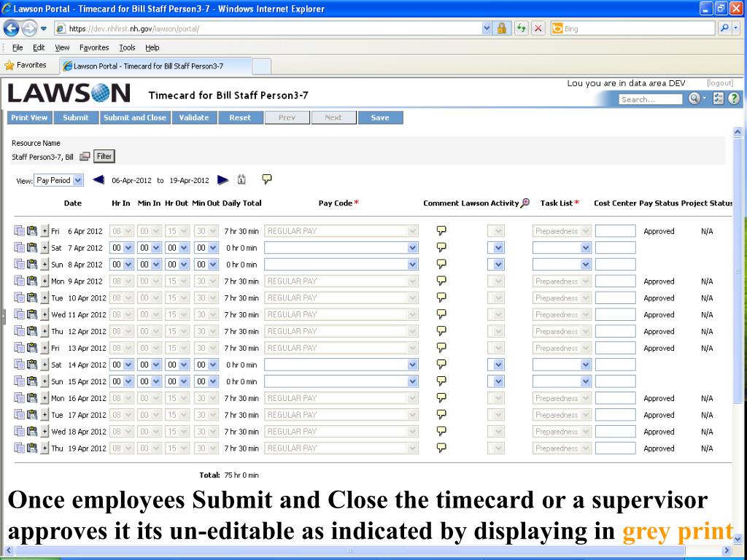This screenshot has height=560, width=747.
Task: Click the horizontal scrollbar right arrow
Action: [x=727, y=551]
